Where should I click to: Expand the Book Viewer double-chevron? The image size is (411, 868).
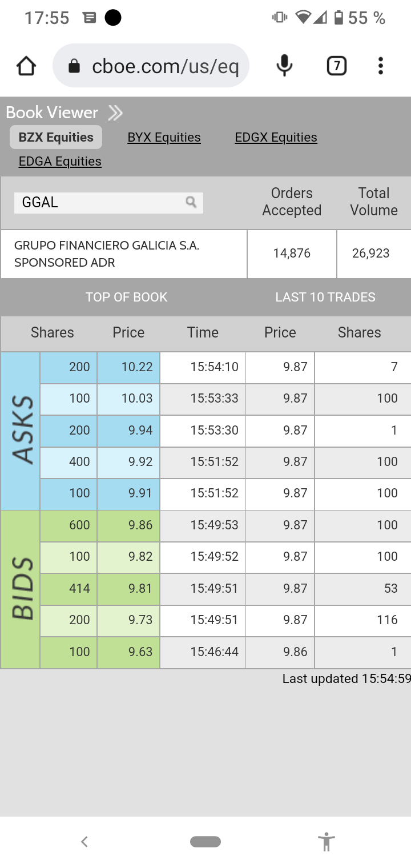click(115, 113)
